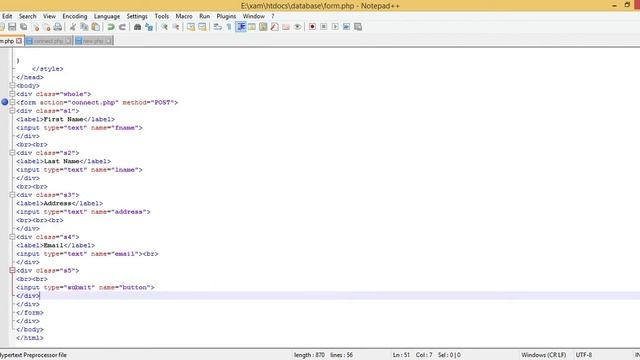Click the Zoom Out magnifier icon
Image resolution: width=640 pixels, height=360 pixels.
tap(176, 27)
